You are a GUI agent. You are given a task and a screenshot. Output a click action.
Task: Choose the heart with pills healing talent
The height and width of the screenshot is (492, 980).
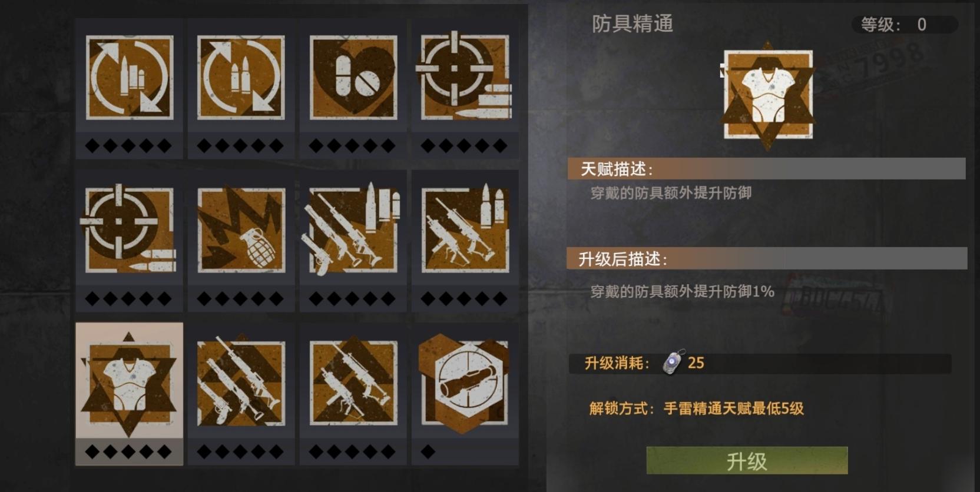[353, 78]
